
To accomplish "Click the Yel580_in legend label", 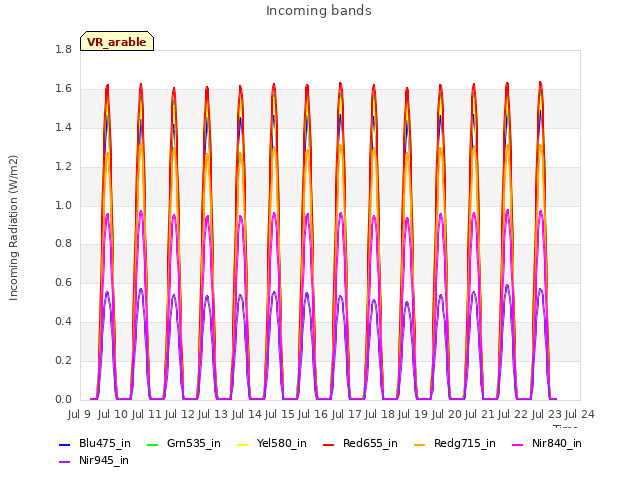I will tap(282, 443).
